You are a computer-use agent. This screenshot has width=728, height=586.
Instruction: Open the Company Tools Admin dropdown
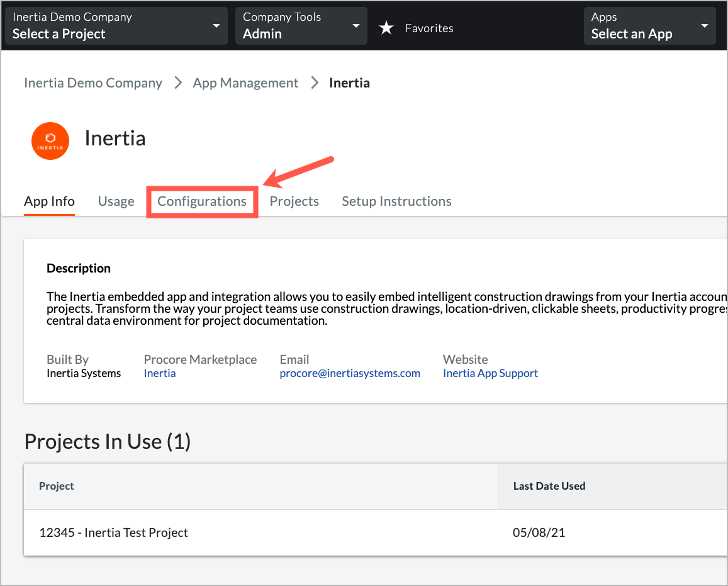coord(301,26)
